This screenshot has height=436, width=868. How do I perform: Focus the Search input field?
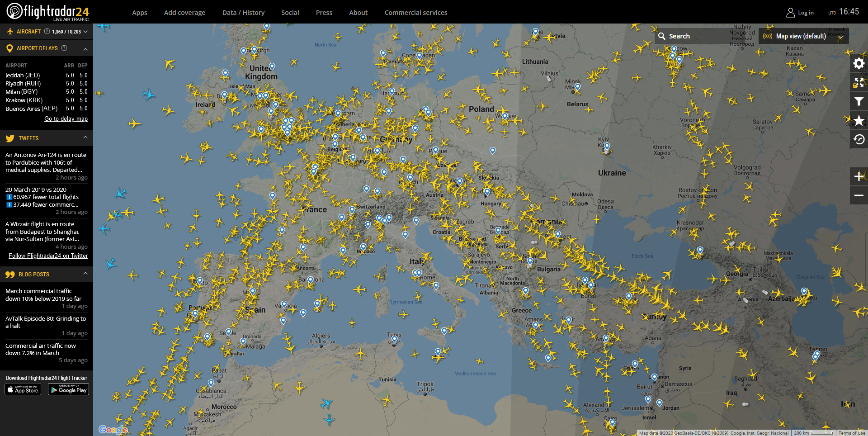click(706, 36)
